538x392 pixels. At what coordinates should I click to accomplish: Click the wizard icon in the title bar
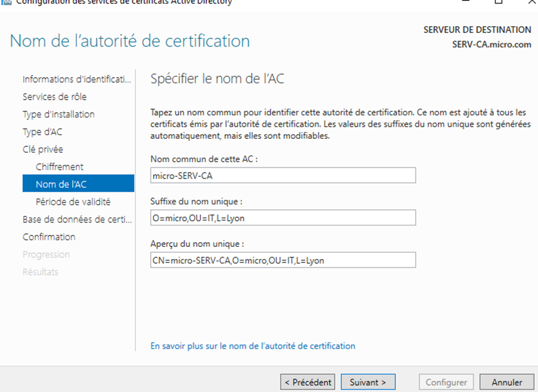pyautogui.click(x=6, y=2)
